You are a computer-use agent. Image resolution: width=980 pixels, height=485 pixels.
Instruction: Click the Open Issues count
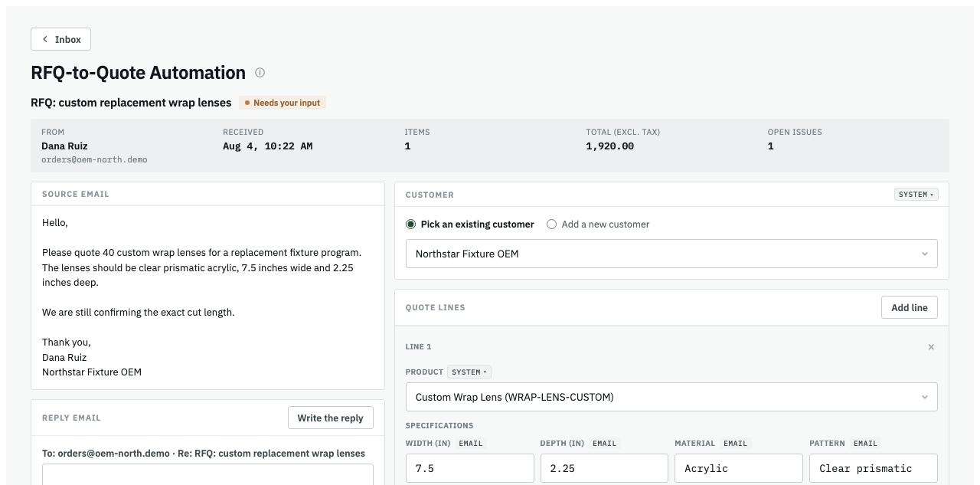point(770,146)
